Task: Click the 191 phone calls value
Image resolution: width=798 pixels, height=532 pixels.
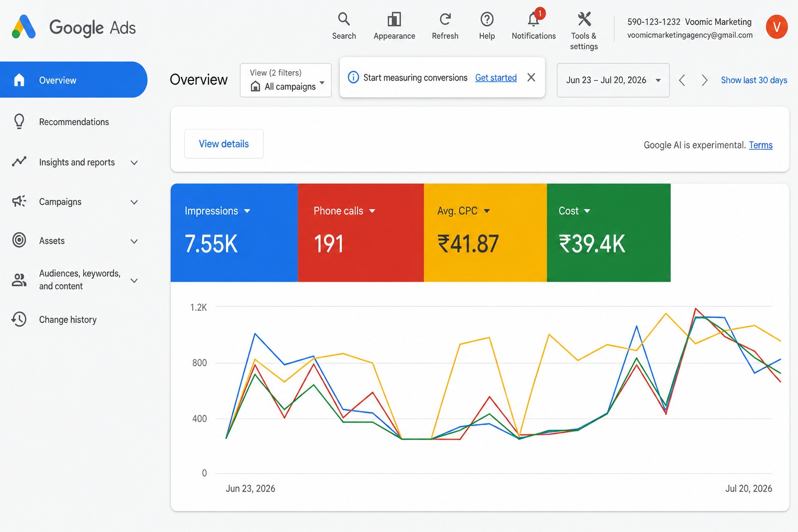Action: tap(328, 244)
